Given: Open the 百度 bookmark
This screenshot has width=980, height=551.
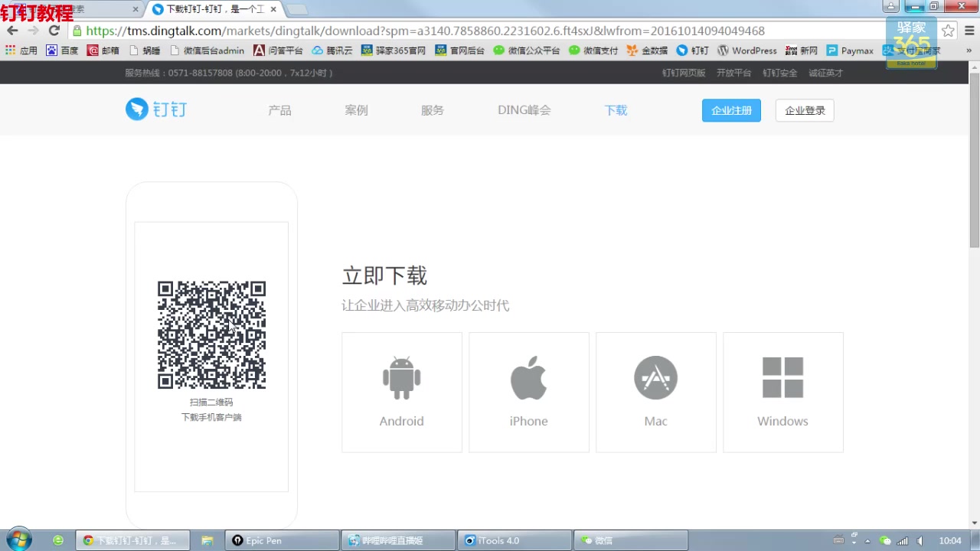Looking at the screenshot, I should pos(62,51).
